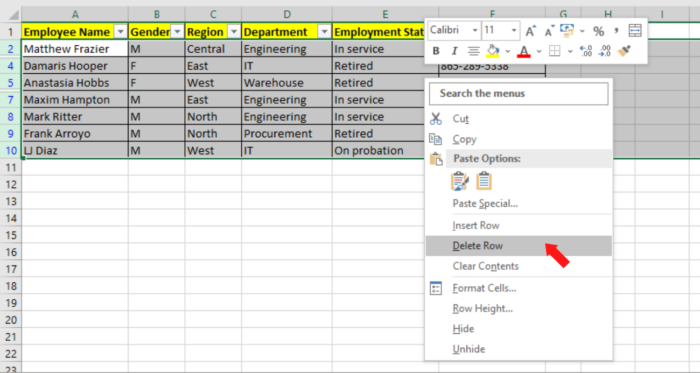Choose Clear Contents from the context menu
The height and width of the screenshot is (373, 700).
pos(519,266)
